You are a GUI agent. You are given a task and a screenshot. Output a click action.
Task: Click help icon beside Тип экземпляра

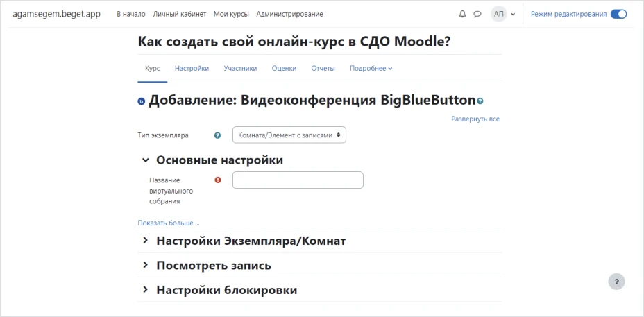[x=218, y=135]
